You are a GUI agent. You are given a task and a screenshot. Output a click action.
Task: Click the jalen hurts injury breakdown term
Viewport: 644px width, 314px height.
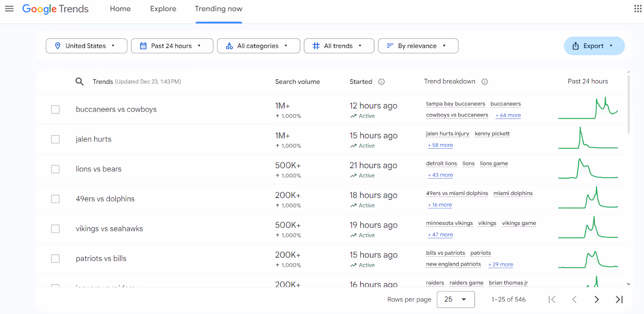coord(448,134)
